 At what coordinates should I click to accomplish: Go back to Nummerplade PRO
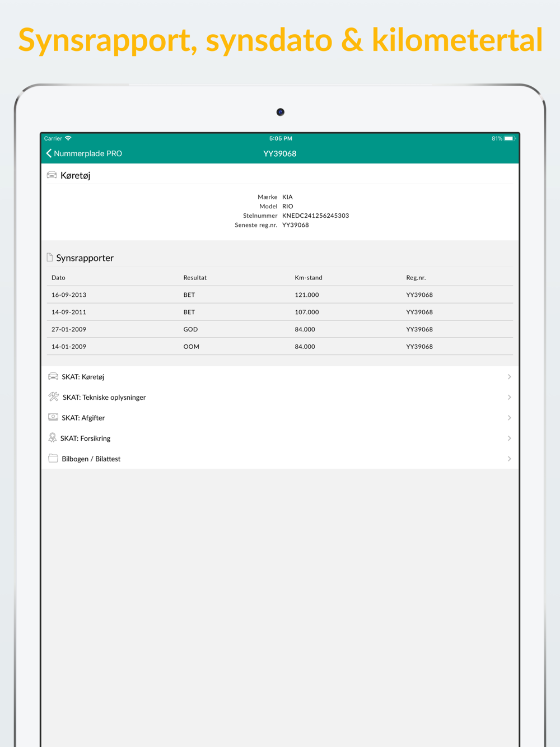coord(84,153)
